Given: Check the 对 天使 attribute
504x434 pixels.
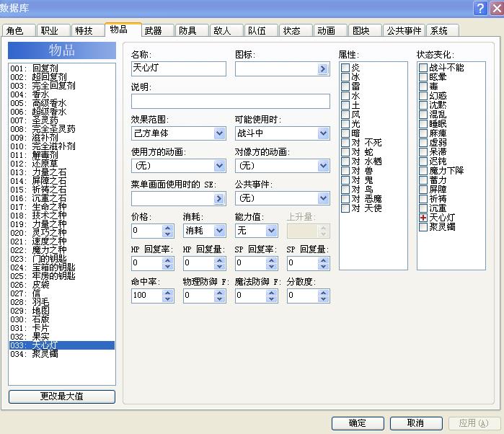Looking at the screenshot, I should [345, 208].
